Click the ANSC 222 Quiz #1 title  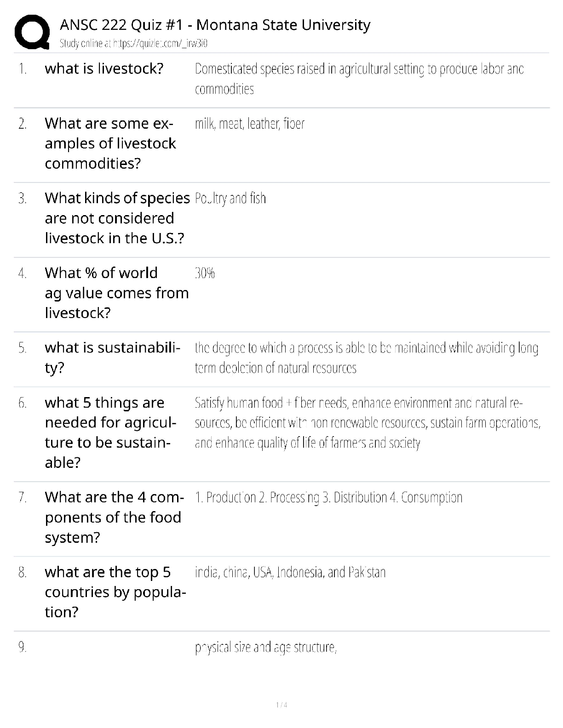(215, 25)
